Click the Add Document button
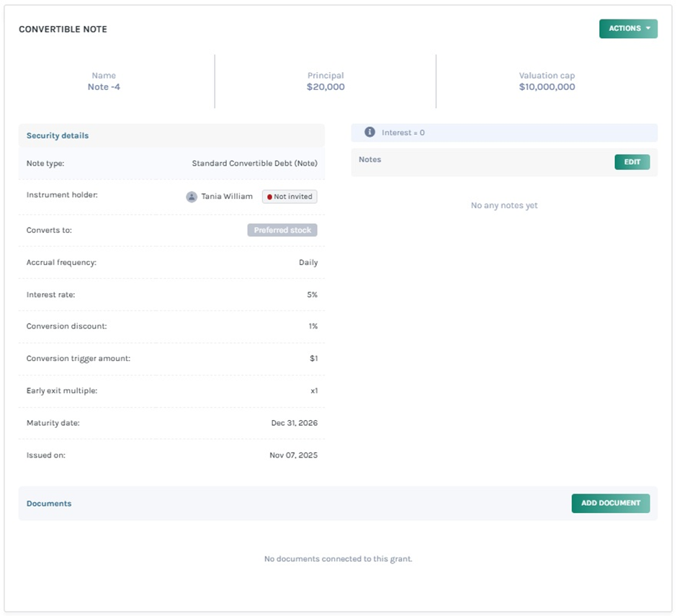 coord(610,503)
